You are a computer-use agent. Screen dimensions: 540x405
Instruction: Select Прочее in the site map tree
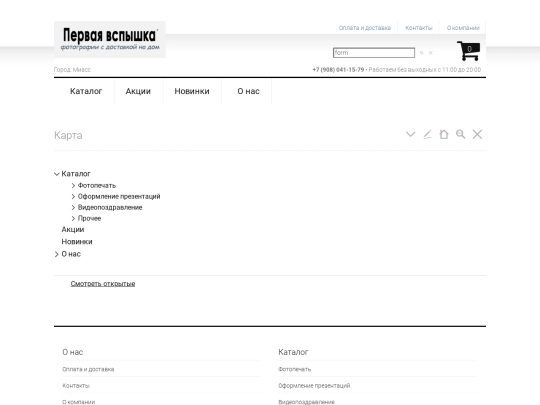pos(89,218)
